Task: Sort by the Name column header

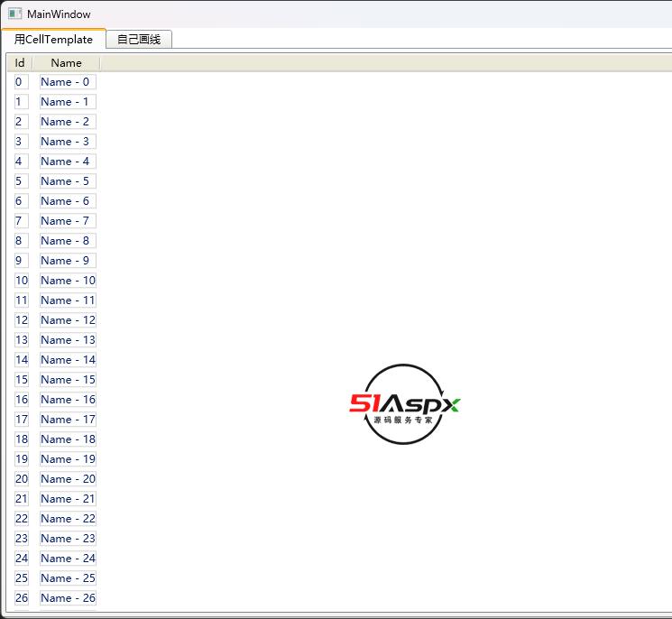Action: (x=66, y=63)
